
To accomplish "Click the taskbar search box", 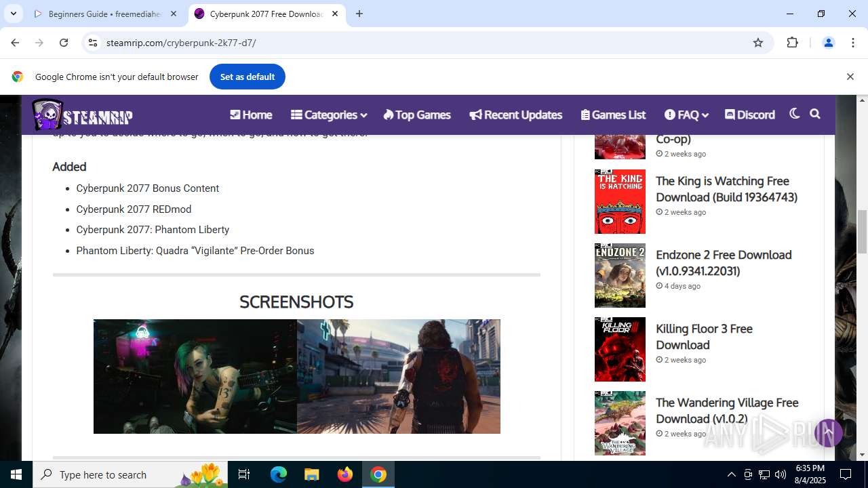I will tap(131, 474).
